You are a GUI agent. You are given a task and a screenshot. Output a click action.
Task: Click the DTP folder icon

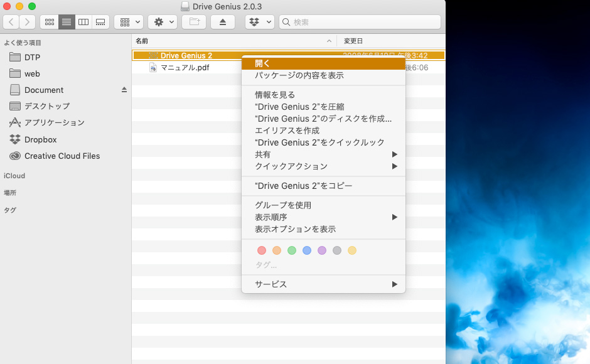15,57
